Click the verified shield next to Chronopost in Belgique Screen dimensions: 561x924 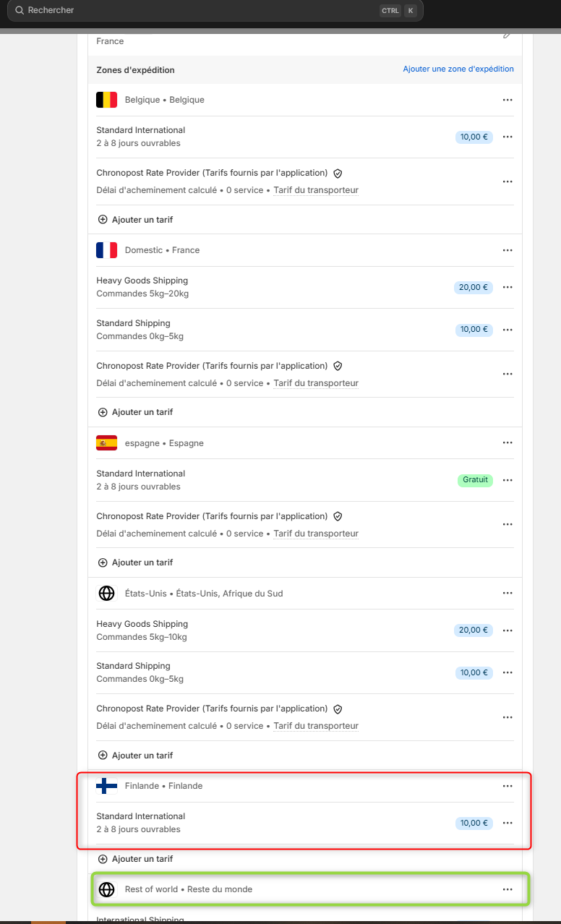[338, 174]
